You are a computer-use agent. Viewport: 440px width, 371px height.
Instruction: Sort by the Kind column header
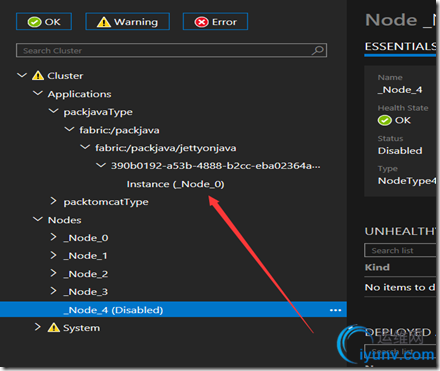pos(377,267)
